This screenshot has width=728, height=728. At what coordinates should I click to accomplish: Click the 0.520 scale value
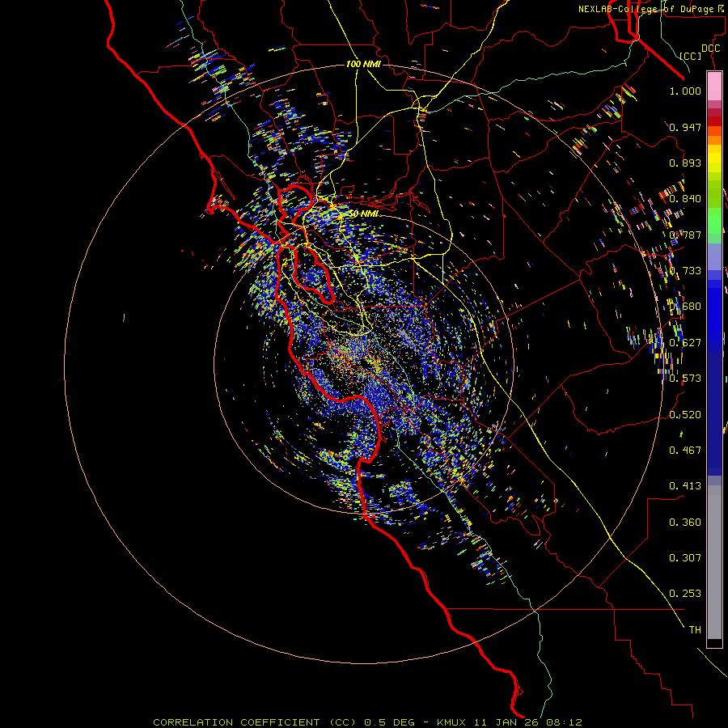coord(685,415)
